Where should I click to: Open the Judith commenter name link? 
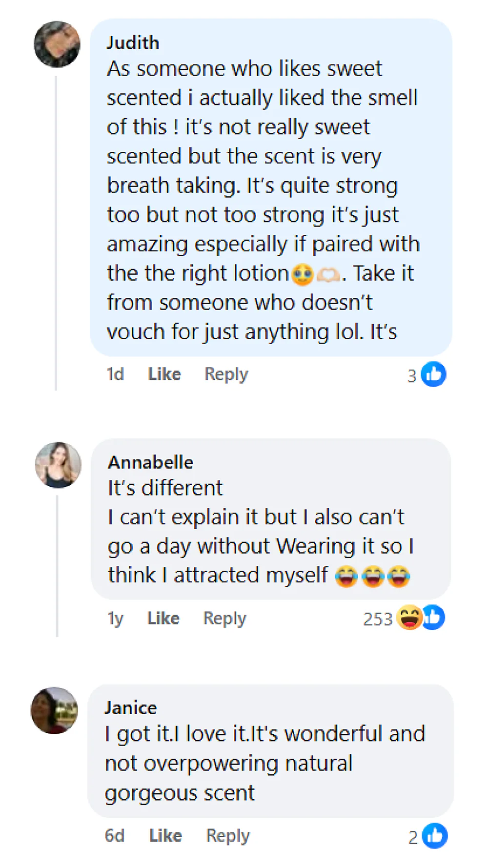[133, 43]
